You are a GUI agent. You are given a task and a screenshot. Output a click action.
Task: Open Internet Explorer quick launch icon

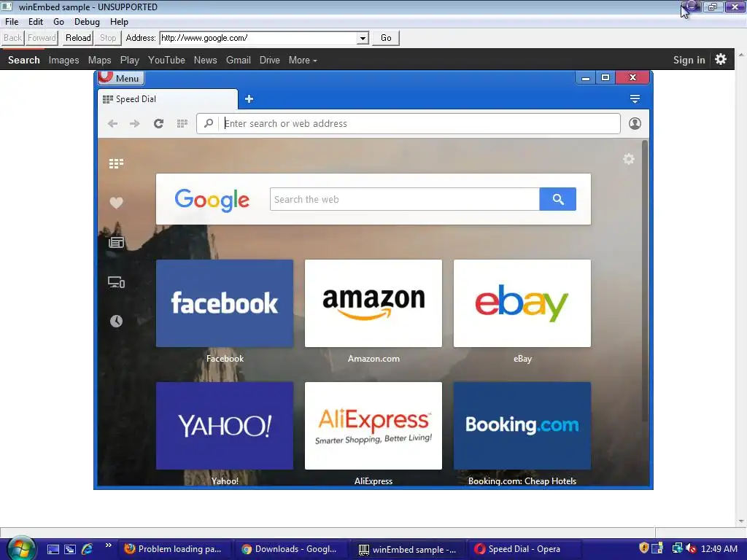88,549
